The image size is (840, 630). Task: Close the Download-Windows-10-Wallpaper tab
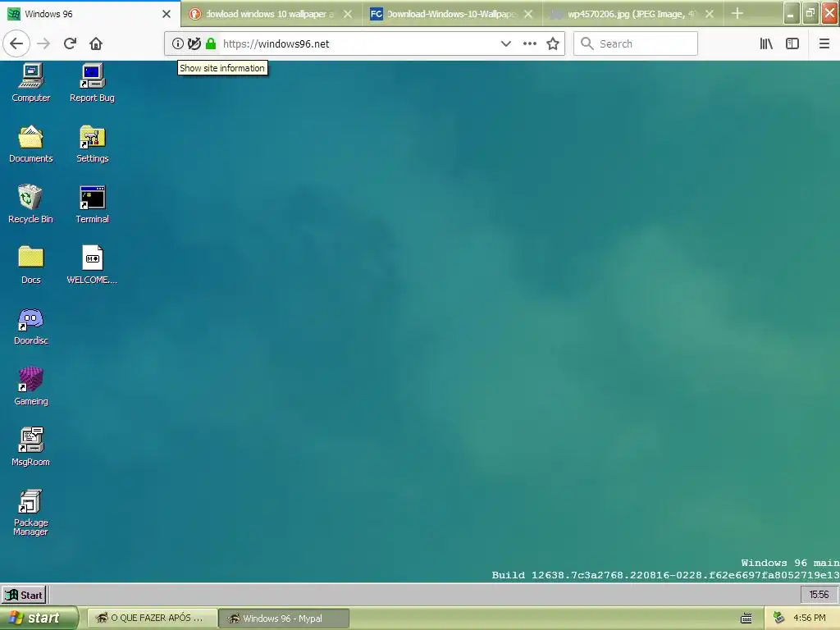528,14
